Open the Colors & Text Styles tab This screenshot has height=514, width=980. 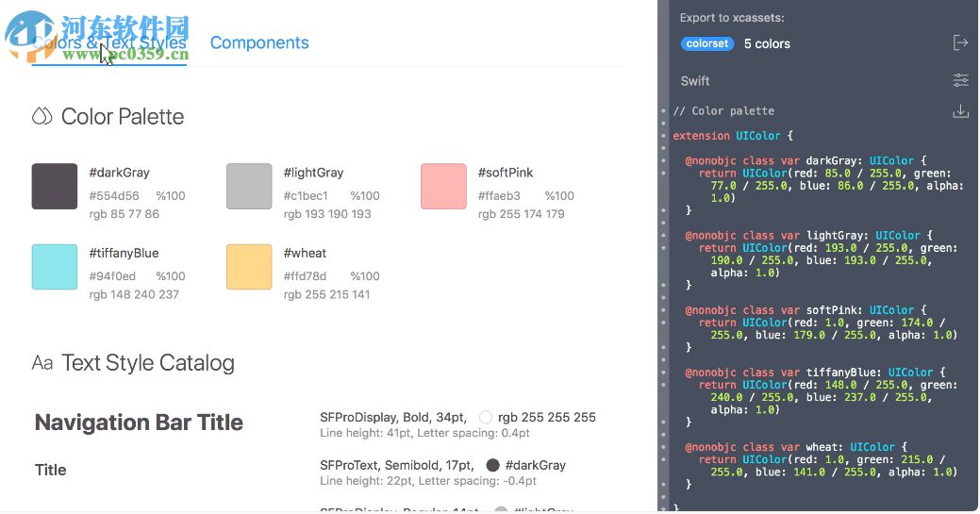click(109, 42)
